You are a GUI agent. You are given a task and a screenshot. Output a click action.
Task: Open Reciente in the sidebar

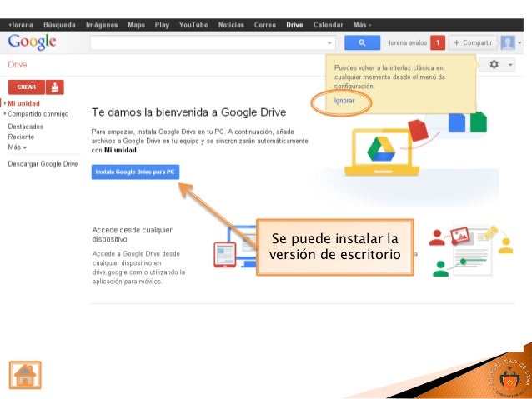click(21, 137)
